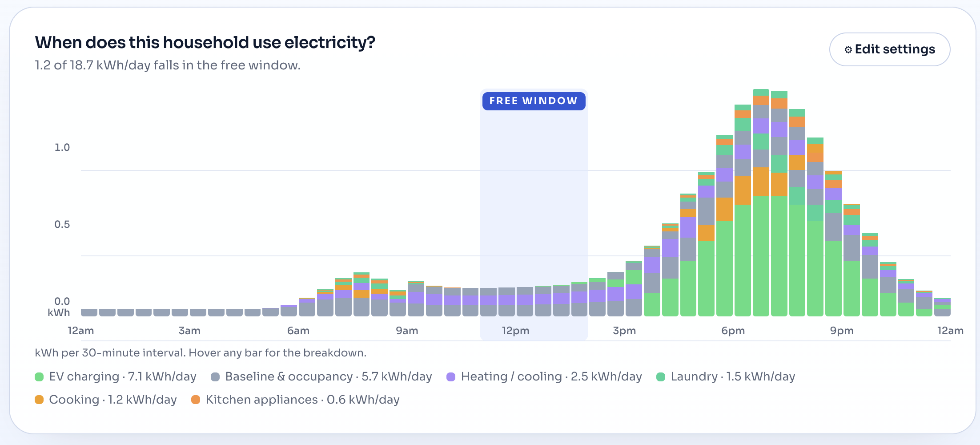Select 'EV charging · 7.1 kWh/day' legend text
The image size is (980, 445).
123,377
